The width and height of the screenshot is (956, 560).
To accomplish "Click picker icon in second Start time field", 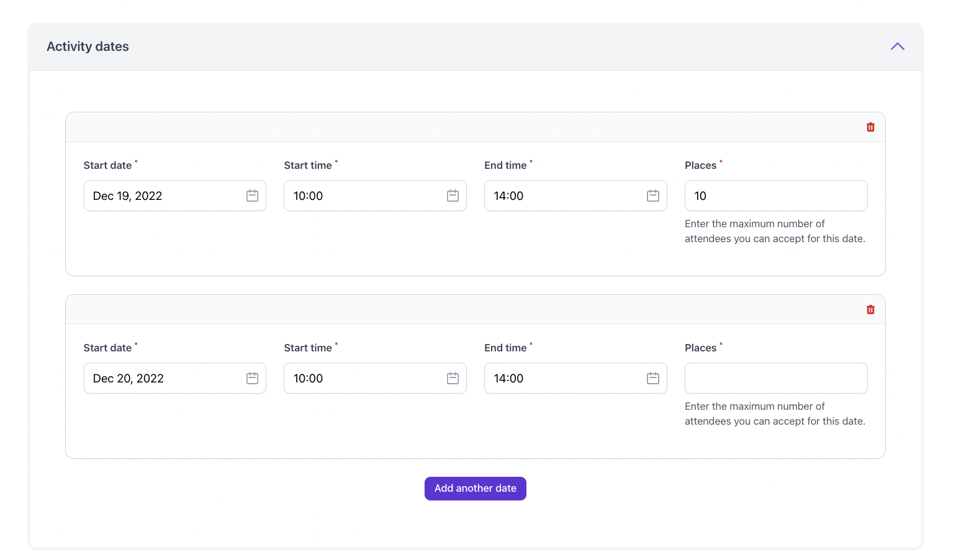I will (453, 378).
